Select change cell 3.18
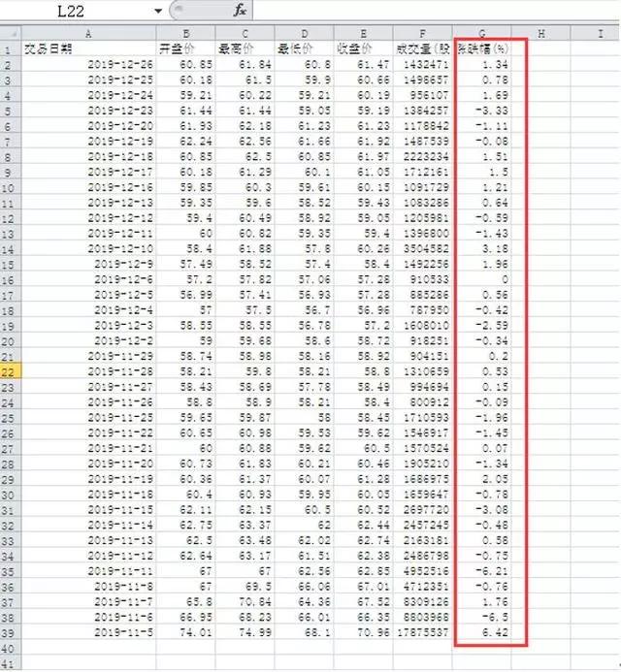The height and width of the screenshot is (672, 621). point(481,248)
